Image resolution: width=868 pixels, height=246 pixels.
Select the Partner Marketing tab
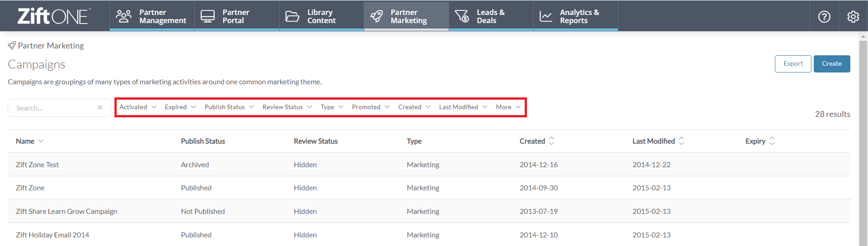[x=406, y=16]
